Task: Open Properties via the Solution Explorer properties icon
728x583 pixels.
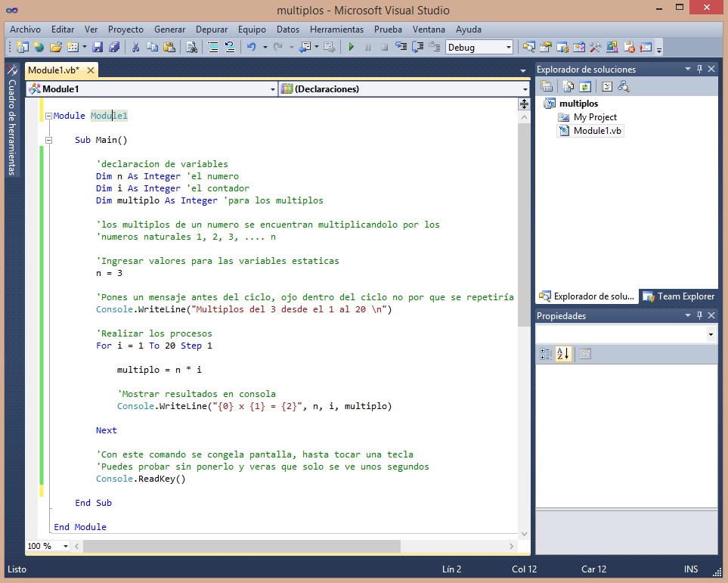Action: 546,87
